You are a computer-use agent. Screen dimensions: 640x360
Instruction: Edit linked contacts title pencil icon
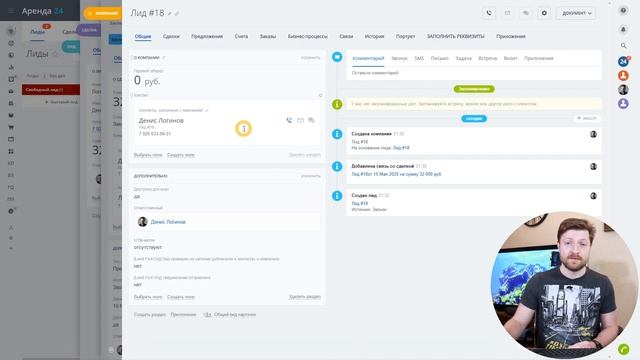(207, 110)
